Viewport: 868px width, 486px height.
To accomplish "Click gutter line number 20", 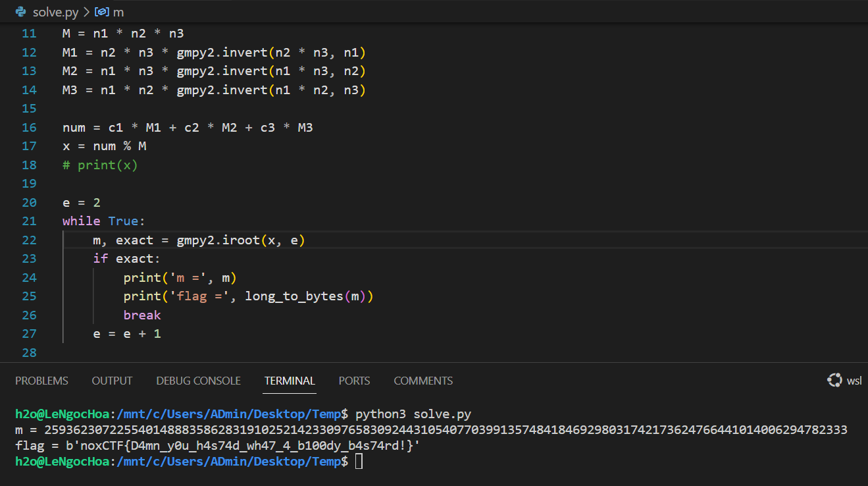I will 29,202.
